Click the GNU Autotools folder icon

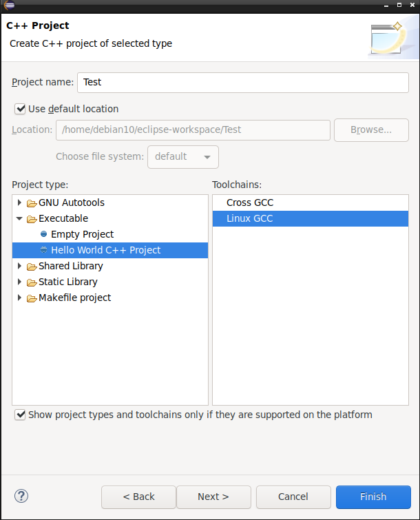(32, 203)
